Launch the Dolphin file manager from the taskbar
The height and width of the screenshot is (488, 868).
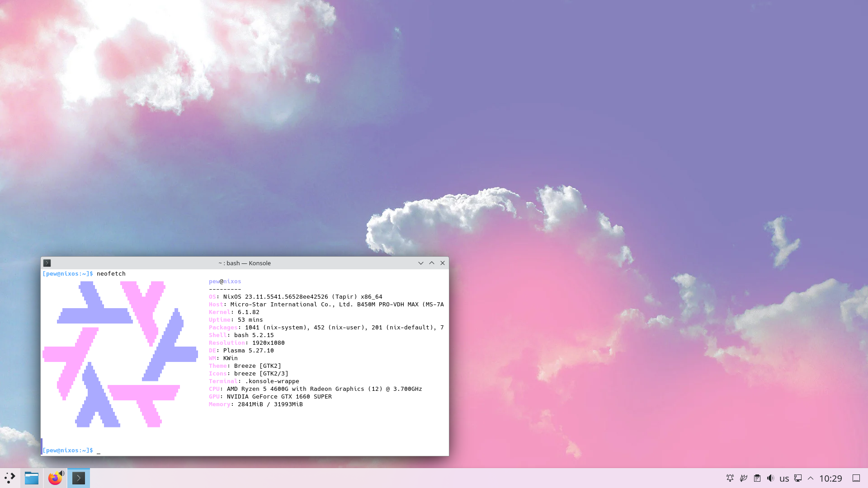[x=32, y=478]
